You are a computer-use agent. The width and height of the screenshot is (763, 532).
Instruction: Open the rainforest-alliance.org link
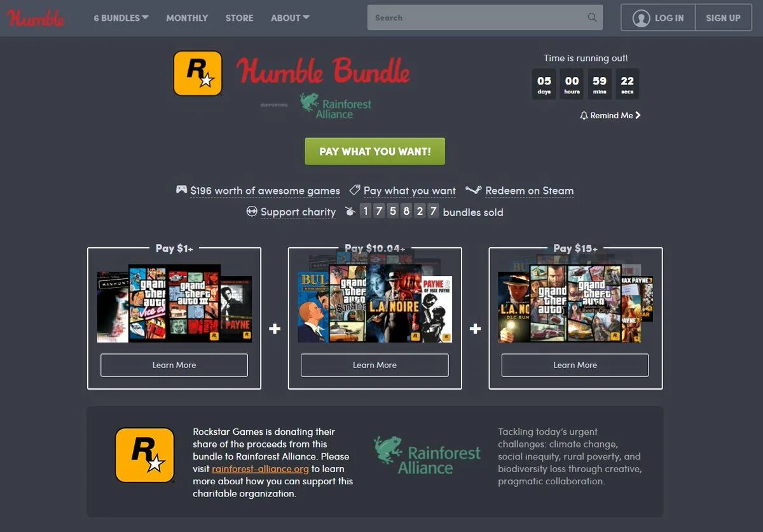(260, 469)
